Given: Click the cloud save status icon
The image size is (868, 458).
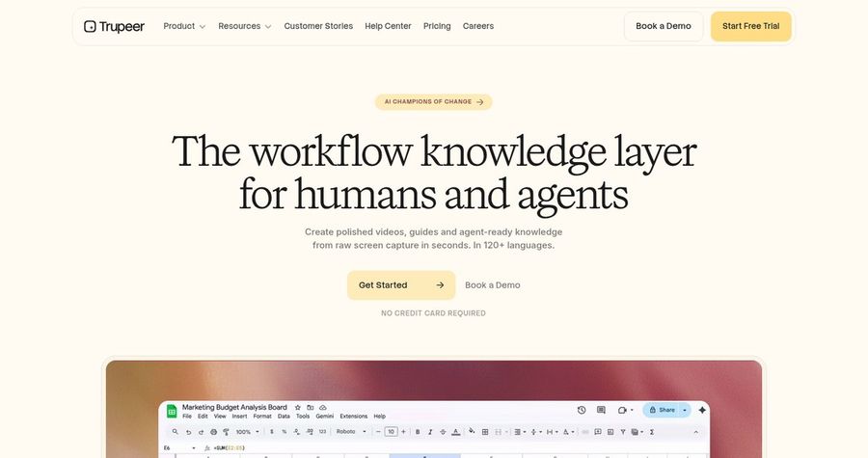Looking at the screenshot, I should pyautogui.click(x=323, y=407).
